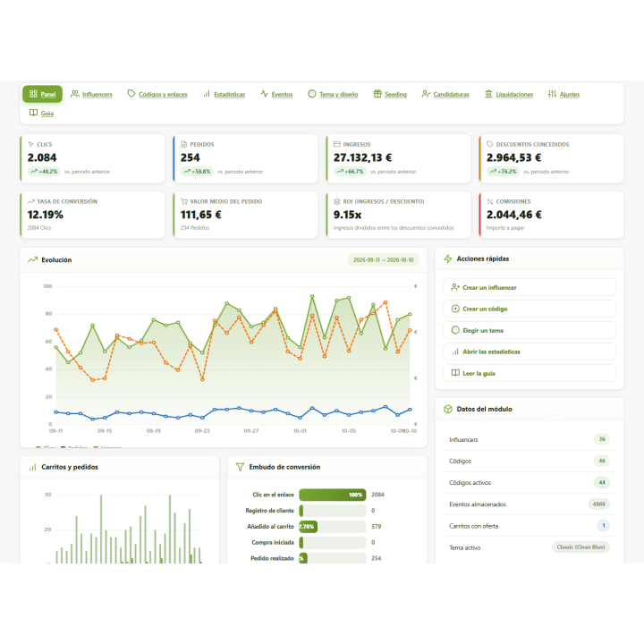Image resolution: width=644 pixels, height=644 pixels.
Task: Click the Influencers count badge 36
Action: [602, 439]
